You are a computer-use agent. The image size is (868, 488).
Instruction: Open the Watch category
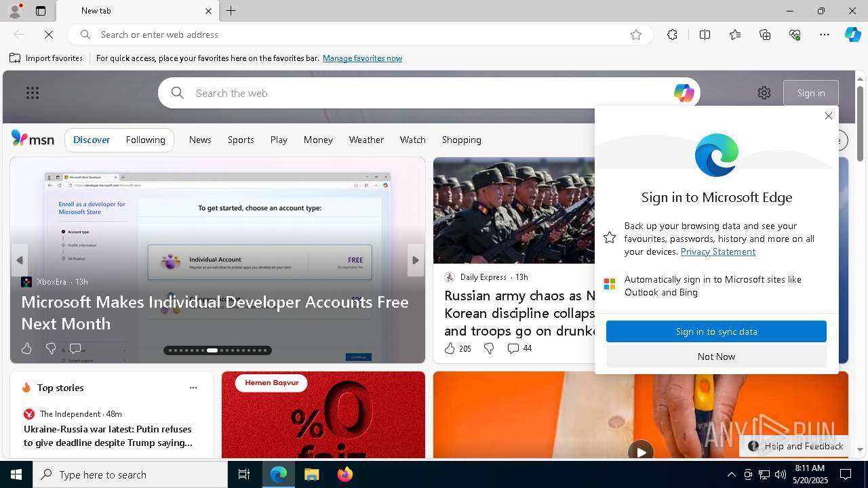coord(412,140)
